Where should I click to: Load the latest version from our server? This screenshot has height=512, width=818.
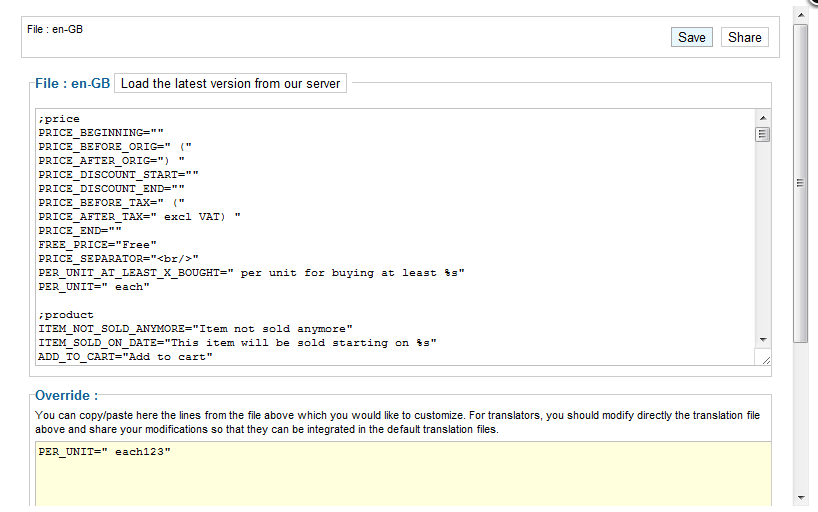(x=230, y=84)
